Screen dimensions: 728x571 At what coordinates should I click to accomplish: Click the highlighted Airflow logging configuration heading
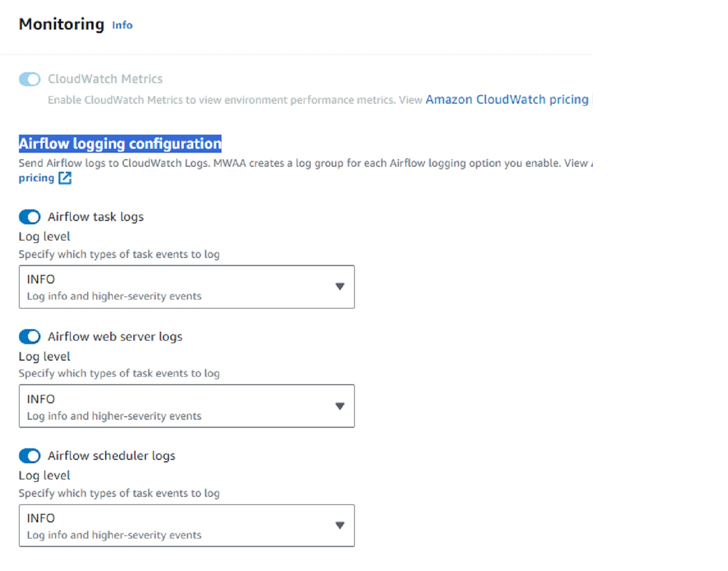[x=120, y=144]
